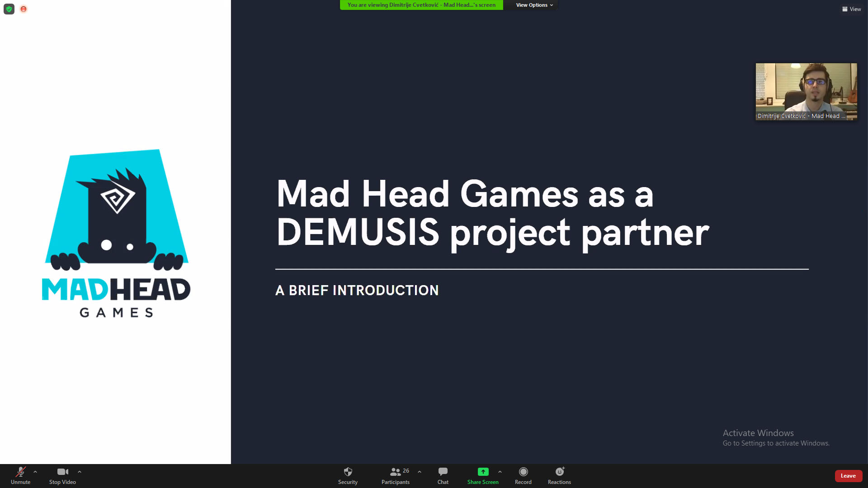Viewport: 868px width, 488px height.
Task: Click the green encryption shield icon
Action: [x=9, y=9]
